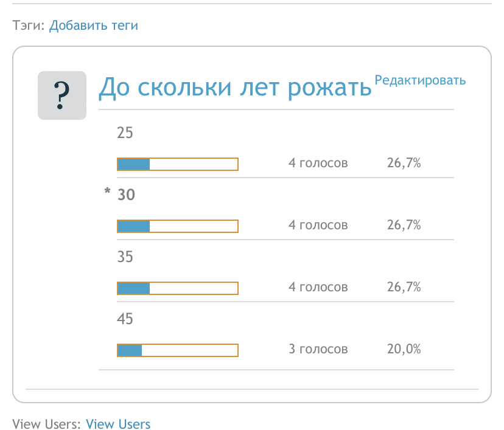
Task: Click the Тэги: label text
Action: click(x=29, y=26)
